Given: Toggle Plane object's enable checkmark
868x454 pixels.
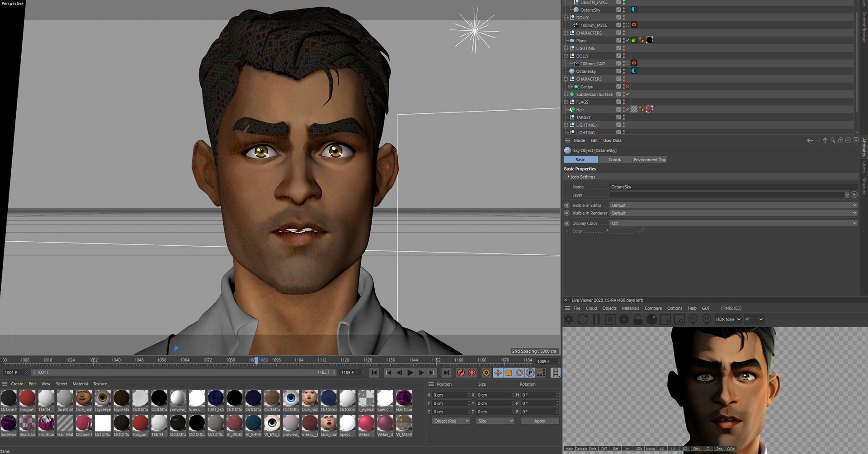Looking at the screenshot, I should pos(627,40).
